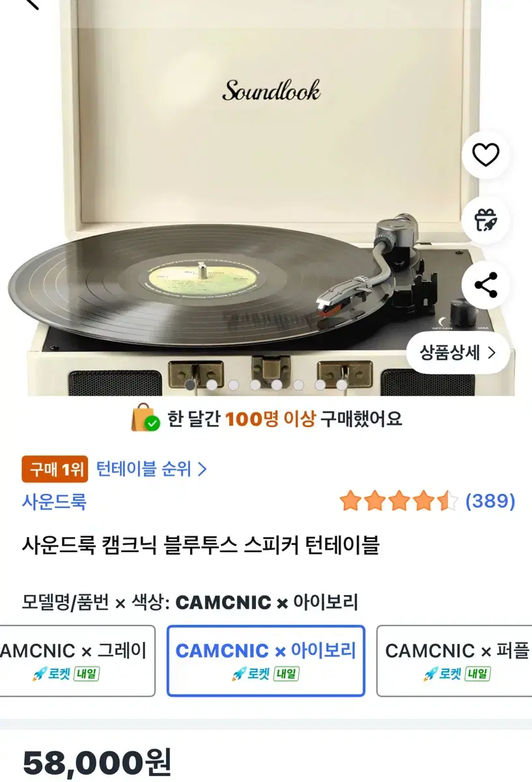Screen dimensions: 532x782
Task: Expand 턴테이블 순위 ranking link
Action: point(152,469)
